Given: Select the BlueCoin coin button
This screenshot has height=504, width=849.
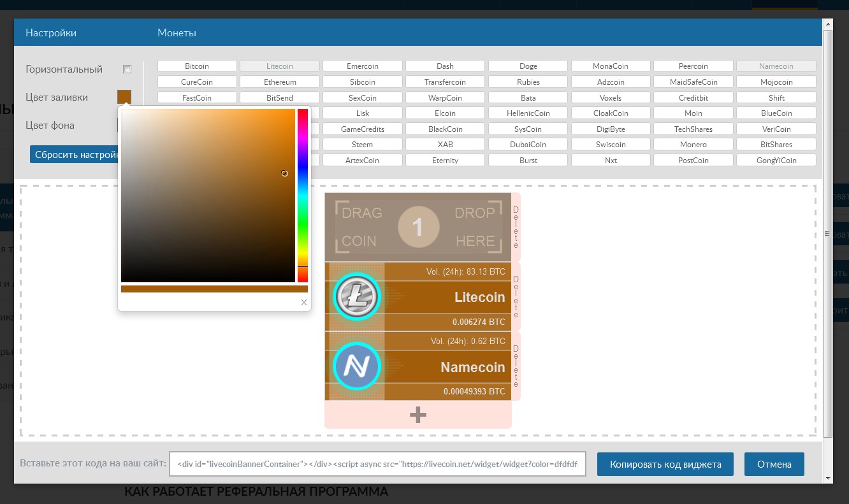Looking at the screenshot, I should click(776, 113).
